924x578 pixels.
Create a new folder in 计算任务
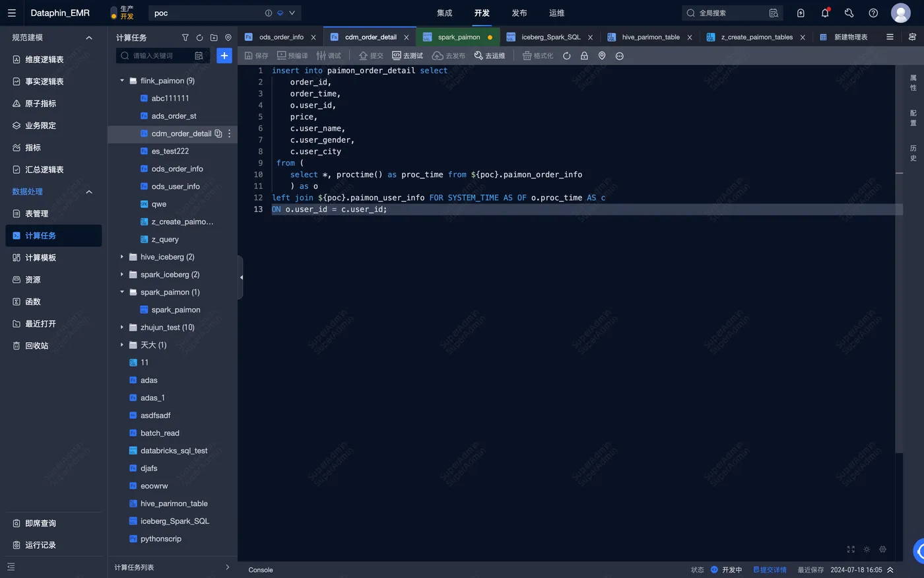click(214, 38)
